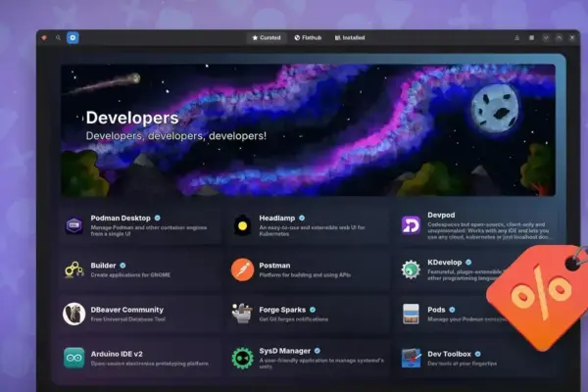Click the verified badge next to Headlamp

click(302, 218)
